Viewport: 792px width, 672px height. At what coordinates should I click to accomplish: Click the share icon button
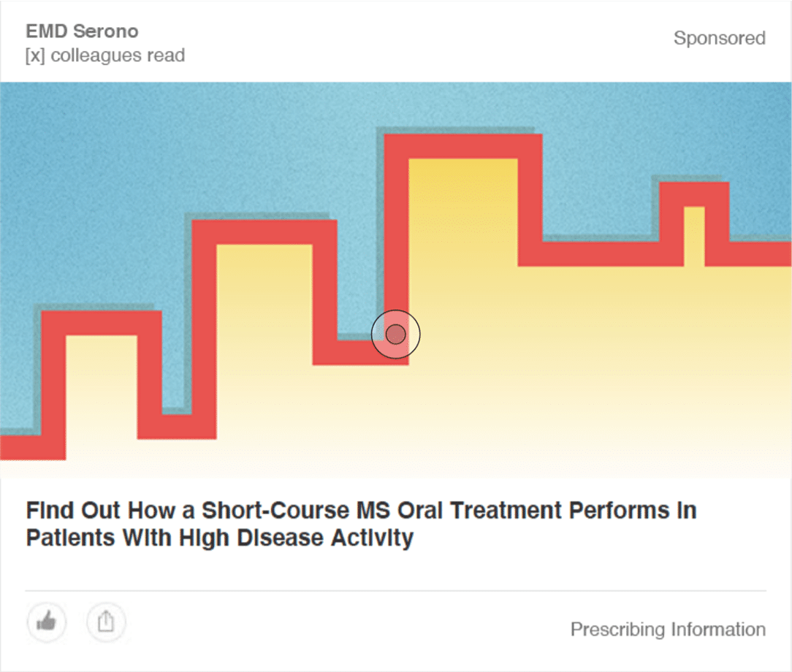[106, 622]
